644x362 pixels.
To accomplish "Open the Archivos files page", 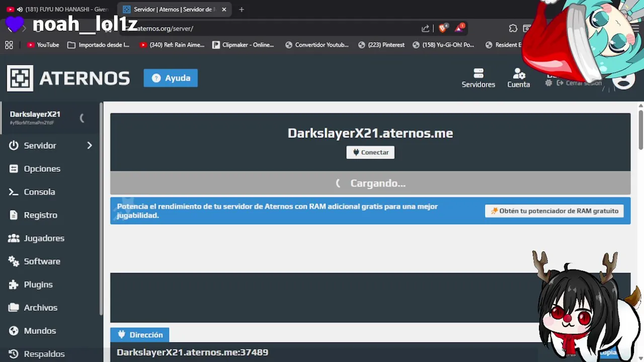I will coord(40,307).
